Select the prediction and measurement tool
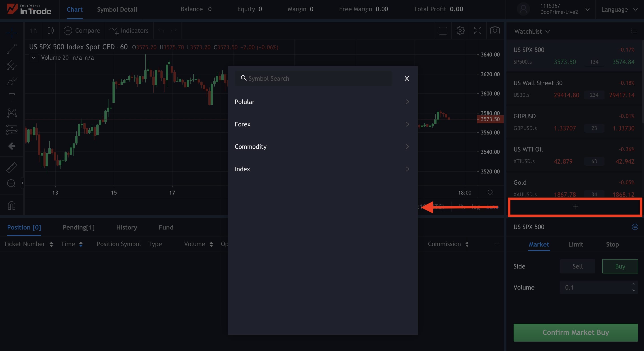The image size is (644, 351). (11, 130)
